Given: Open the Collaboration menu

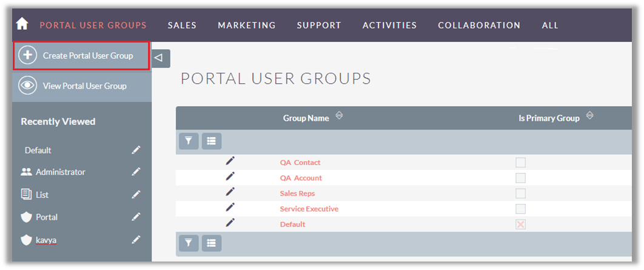Looking at the screenshot, I should tap(479, 25).
